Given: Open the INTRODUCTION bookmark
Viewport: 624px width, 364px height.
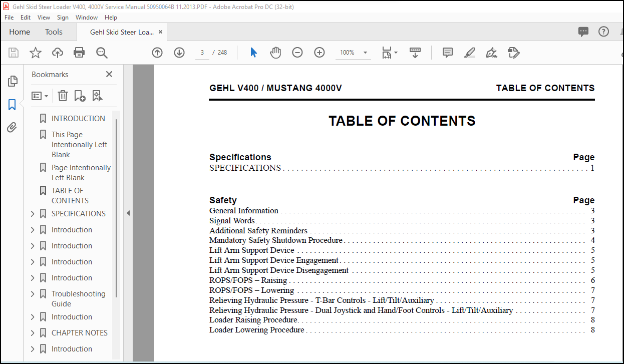Looking at the screenshot, I should pyautogui.click(x=78, y=119).
